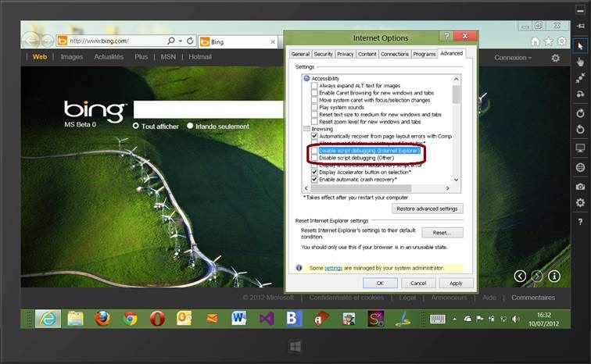Switch to the Security tab

tap(323, 54)
